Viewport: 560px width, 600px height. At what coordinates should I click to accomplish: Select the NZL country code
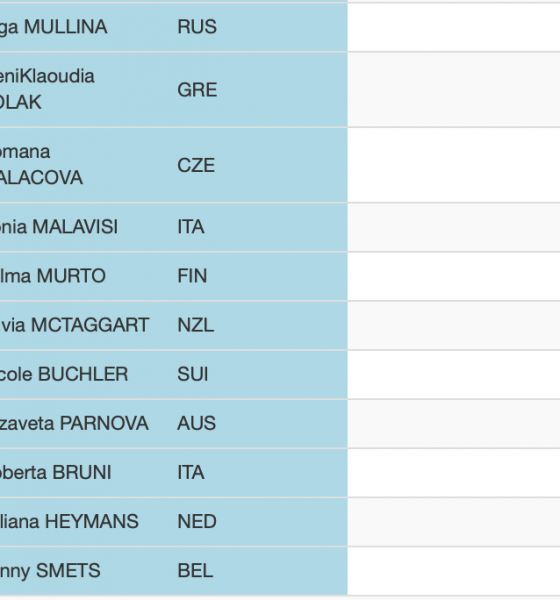click(196, 325)
